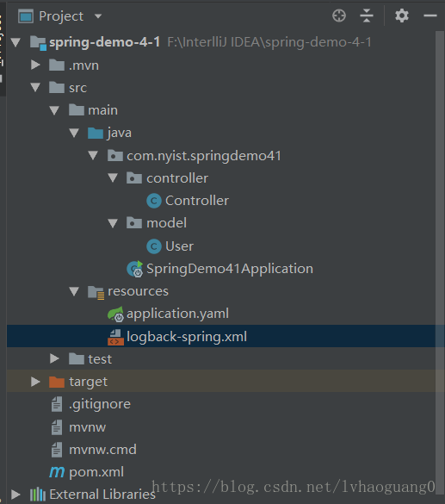
Task: Hide the Project panel with the minus icon
Action: tap(430, 16)
